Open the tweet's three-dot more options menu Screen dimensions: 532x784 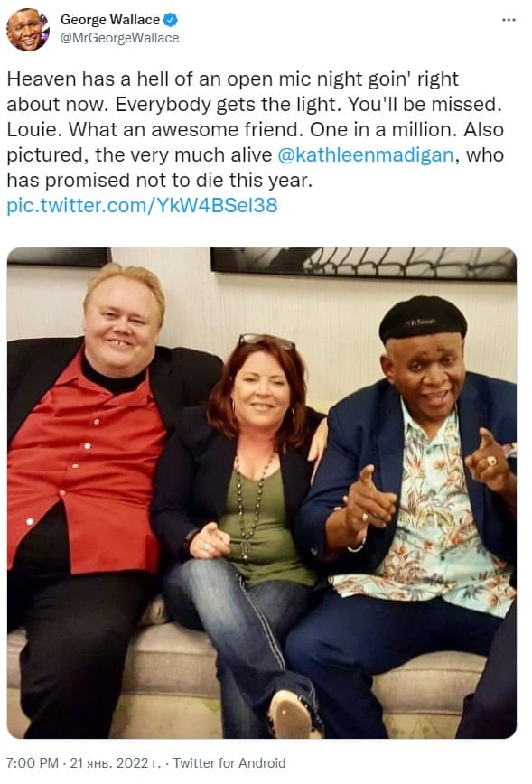point(509,20)
